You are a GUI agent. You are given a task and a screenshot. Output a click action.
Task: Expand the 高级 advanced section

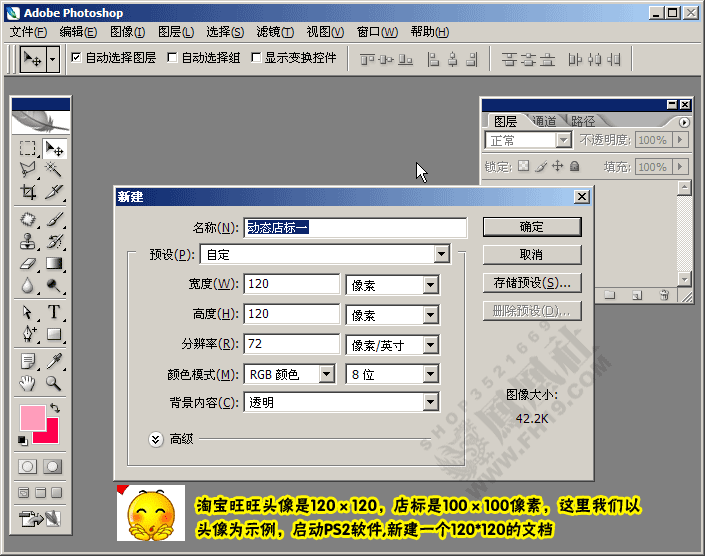156,439
